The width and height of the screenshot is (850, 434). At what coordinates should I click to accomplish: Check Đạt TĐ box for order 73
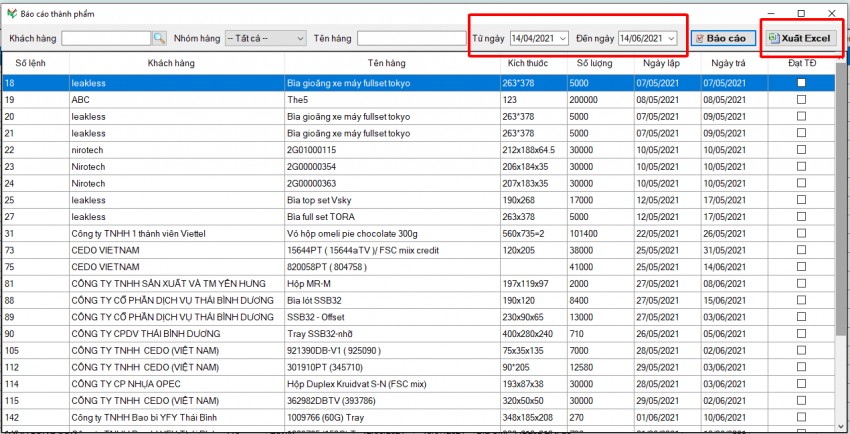tap(800, 250)
